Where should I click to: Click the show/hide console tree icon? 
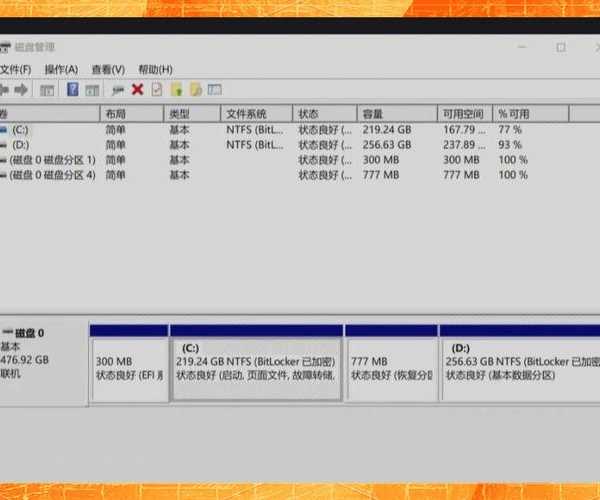(46, 90)
